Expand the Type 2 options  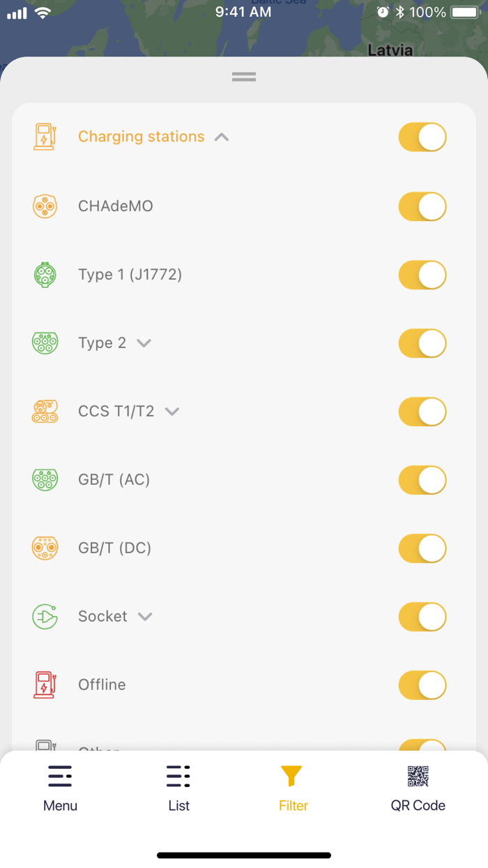144,343
